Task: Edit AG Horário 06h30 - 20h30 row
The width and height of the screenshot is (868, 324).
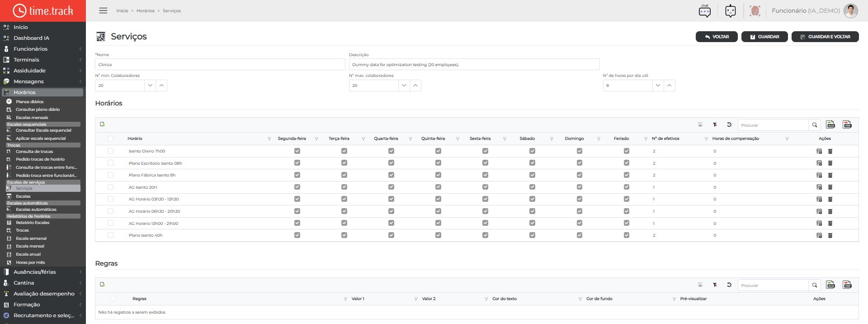Action: click(x=819, y=211)
